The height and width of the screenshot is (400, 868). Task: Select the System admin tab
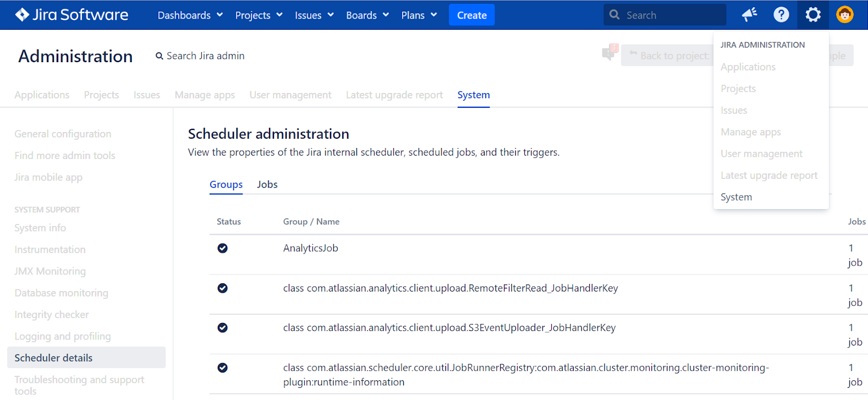[x=474, y=95]
